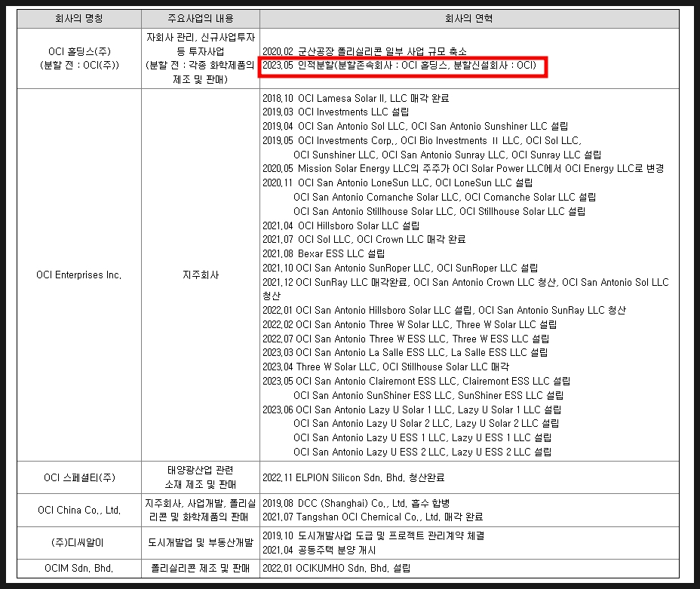
Task: Click '2020.05 Mission Solar Energy LLC' line
Action: 463,169
